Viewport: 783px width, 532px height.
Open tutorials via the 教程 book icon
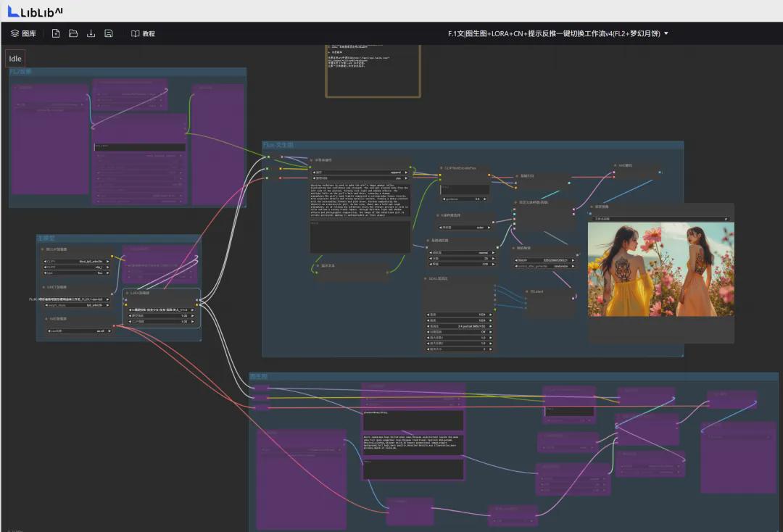[x=144, y=33]
